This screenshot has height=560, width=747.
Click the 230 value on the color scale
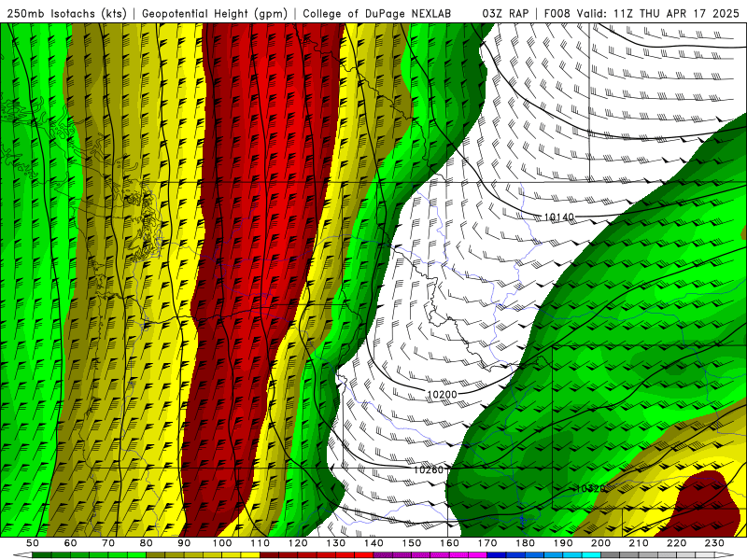click(x=714, y=543)
